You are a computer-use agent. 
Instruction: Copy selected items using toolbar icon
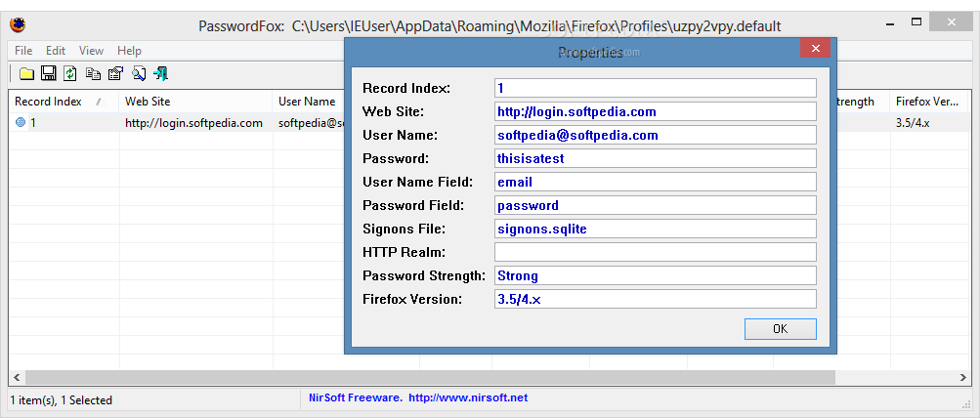pyautogui.click(x=93, y=73)
